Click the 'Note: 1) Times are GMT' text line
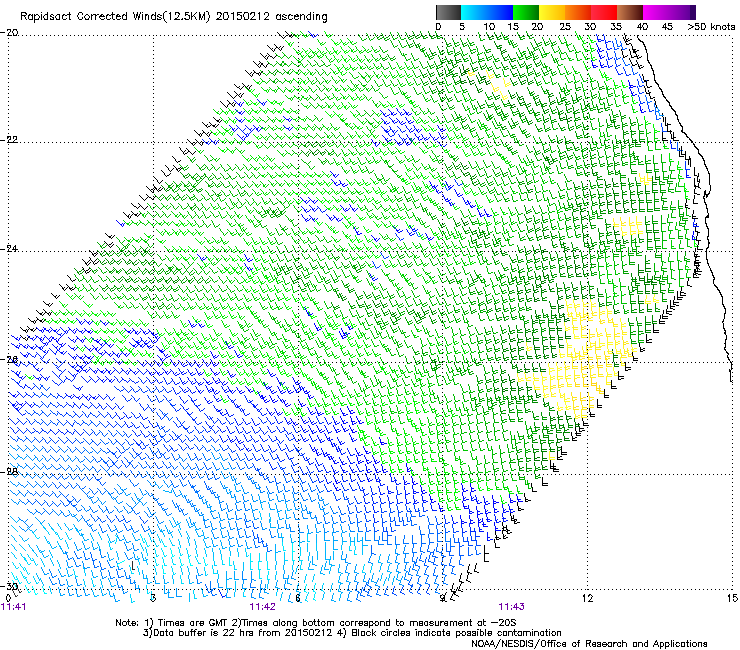Screen dimensions: 740x650 coord(316,623)
